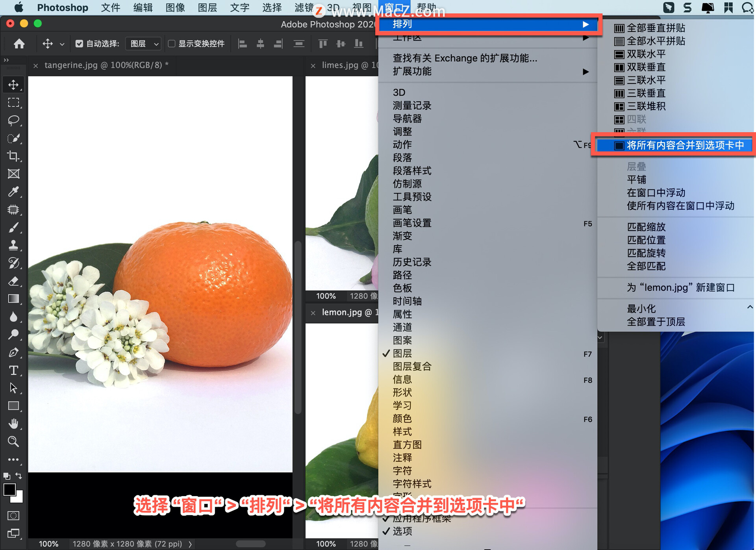
Task: Open the 文件 menu
Action: 110,7
